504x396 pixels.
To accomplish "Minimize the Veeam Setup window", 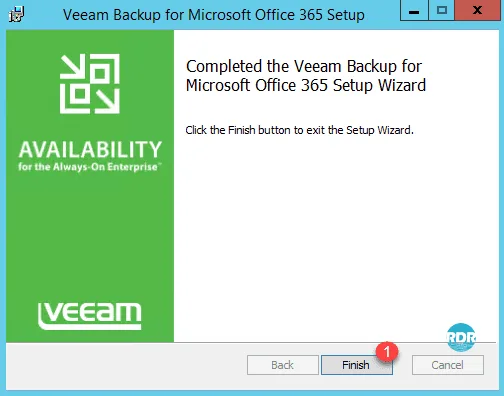I will point(414,10).
